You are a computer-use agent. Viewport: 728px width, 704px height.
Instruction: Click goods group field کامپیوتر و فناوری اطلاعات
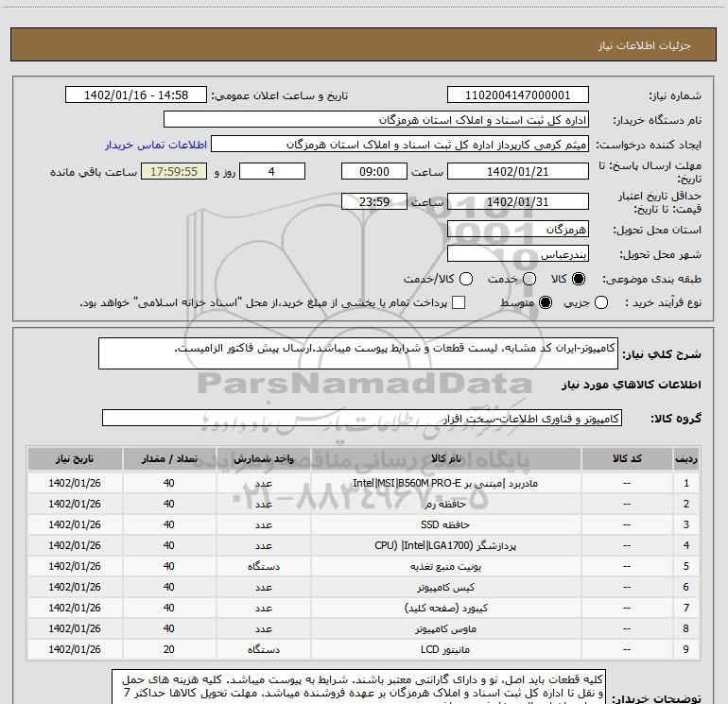pos(362,418)
